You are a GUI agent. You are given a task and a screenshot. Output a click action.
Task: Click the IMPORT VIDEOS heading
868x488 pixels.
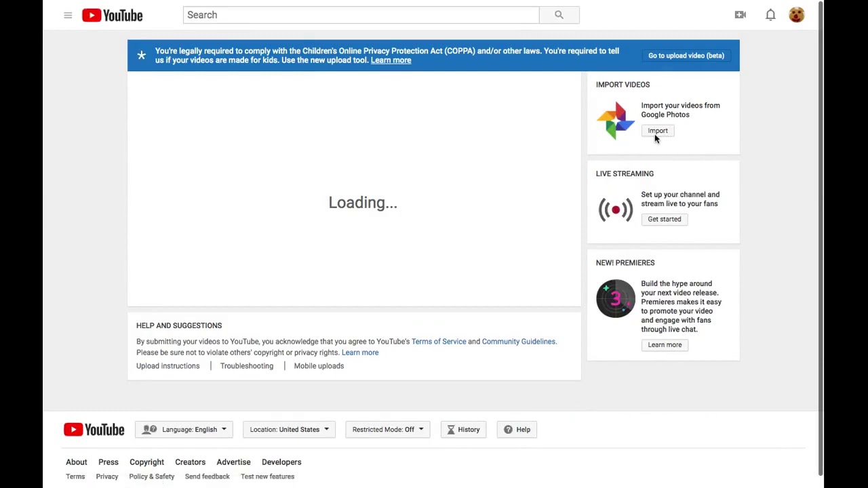(x=623, y=85)
